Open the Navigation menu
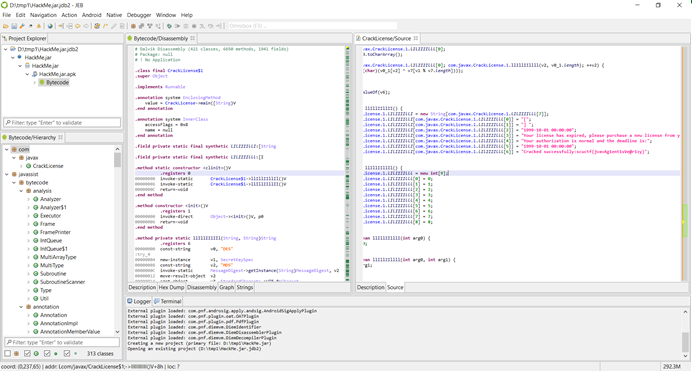 [43, 15]
